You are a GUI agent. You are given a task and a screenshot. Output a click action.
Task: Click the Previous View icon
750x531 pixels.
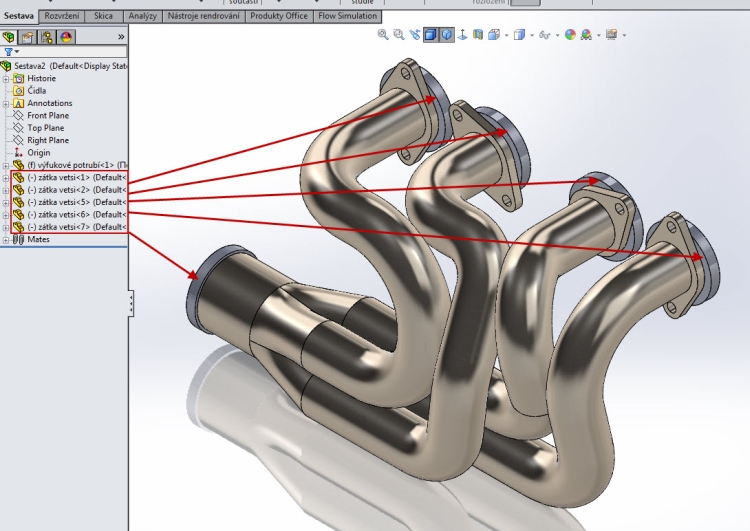coord(414,34)
